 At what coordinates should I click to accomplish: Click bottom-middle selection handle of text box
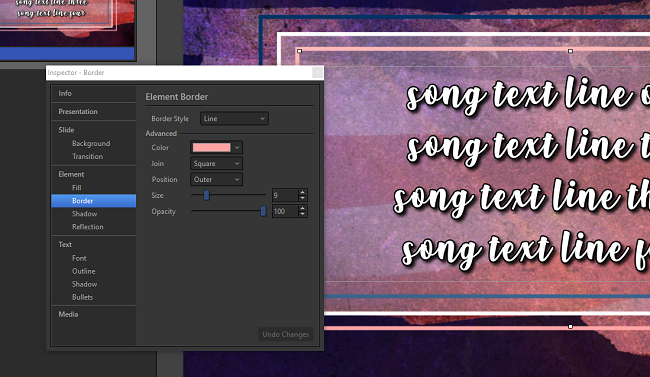[570, 327]
